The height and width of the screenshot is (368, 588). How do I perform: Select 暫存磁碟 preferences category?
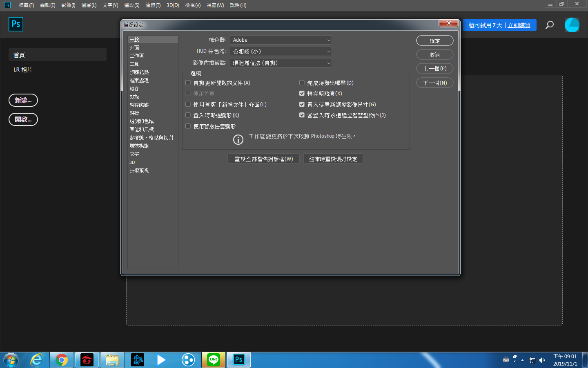click(x=153, y=105)
